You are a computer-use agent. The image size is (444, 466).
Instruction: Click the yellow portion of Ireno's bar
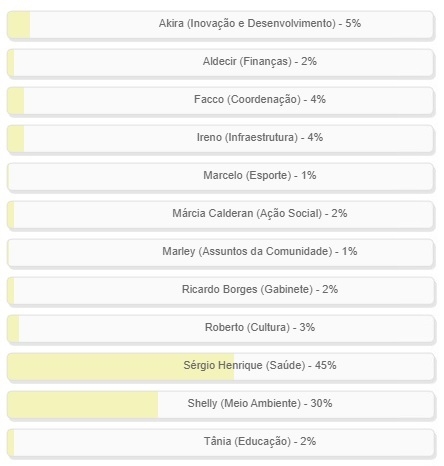(16, 139)
